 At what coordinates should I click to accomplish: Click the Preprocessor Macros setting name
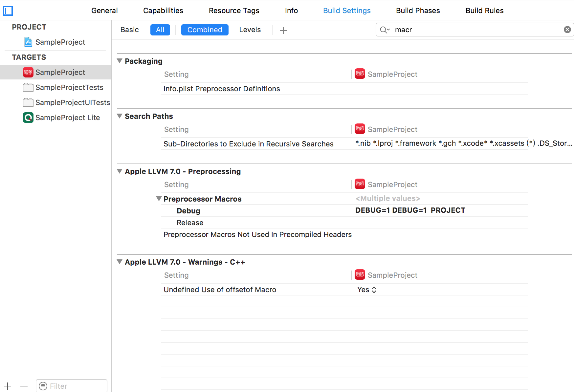203,199
